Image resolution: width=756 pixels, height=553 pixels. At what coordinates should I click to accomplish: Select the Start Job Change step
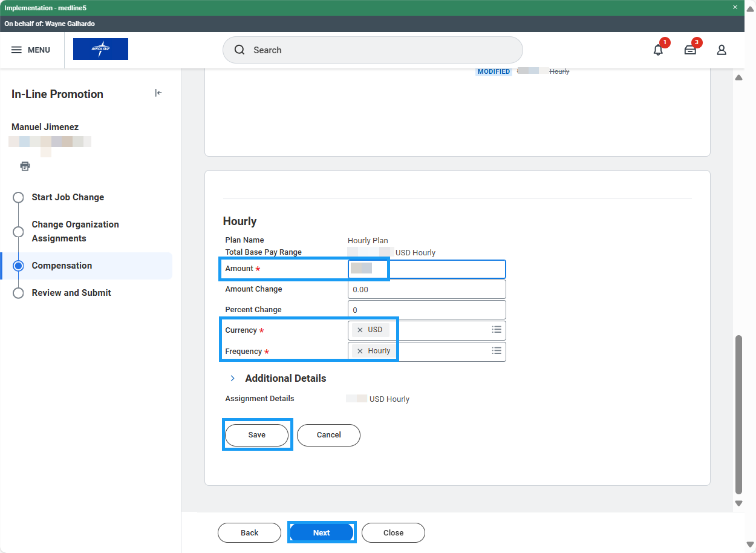pyautogui.click(x=68, y=197)
